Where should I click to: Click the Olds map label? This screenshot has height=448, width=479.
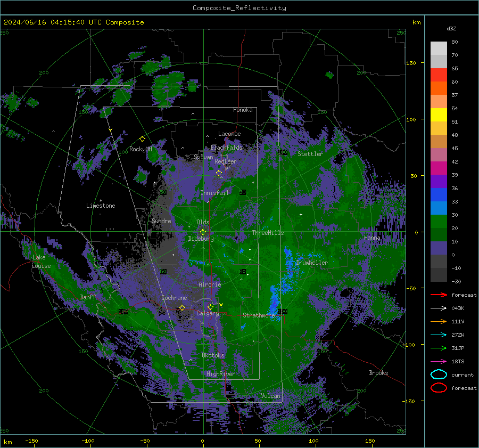tap(203, 222)
